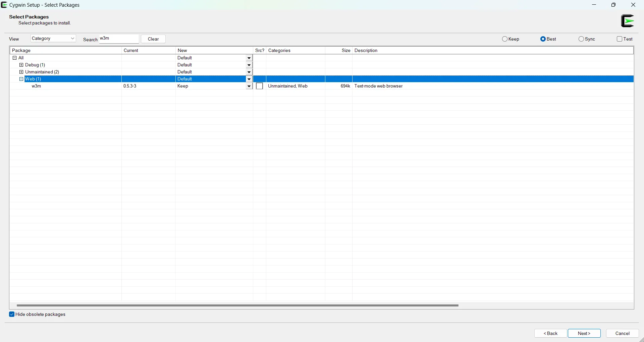The width and height of the screenshot is (644, 342).
Task: Click the 0.5.3-3 current version cell
Action: [130, 86]
